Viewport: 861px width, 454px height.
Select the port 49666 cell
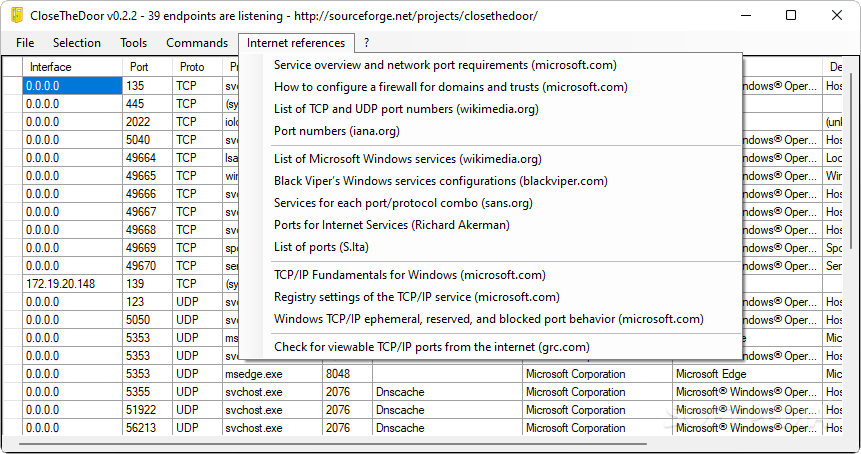click(x=147, y=194)
